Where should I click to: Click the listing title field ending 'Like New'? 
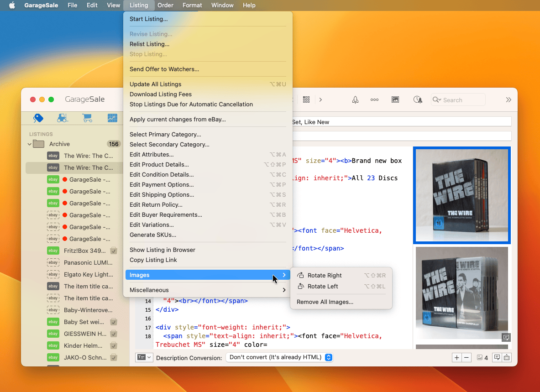click(x=402, y=122)
